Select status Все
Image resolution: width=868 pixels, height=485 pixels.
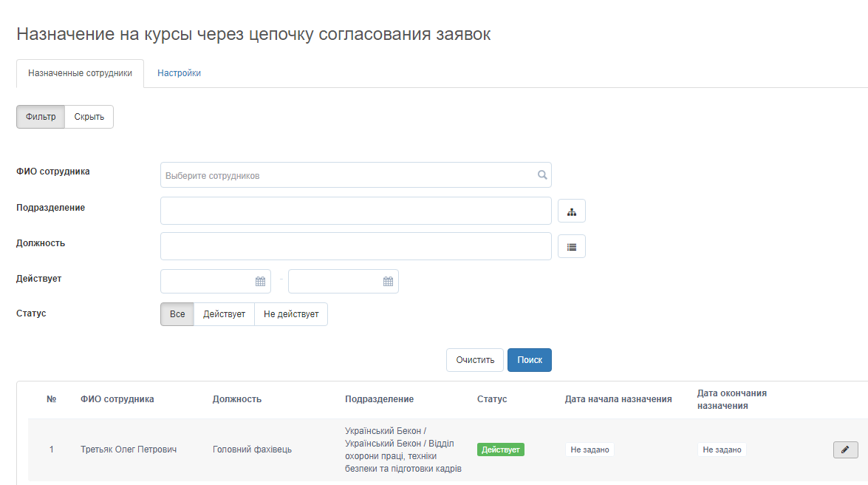coord(177,314)
